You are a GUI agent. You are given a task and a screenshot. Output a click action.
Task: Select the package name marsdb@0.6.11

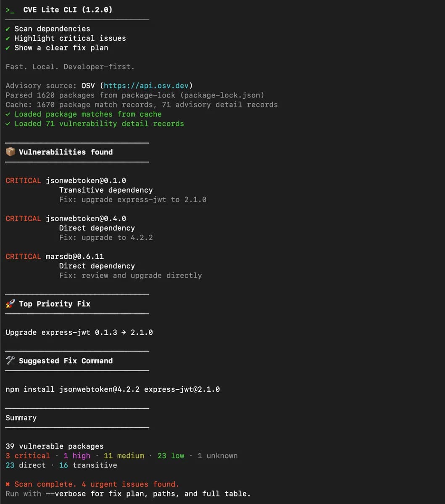click(75, 257)
